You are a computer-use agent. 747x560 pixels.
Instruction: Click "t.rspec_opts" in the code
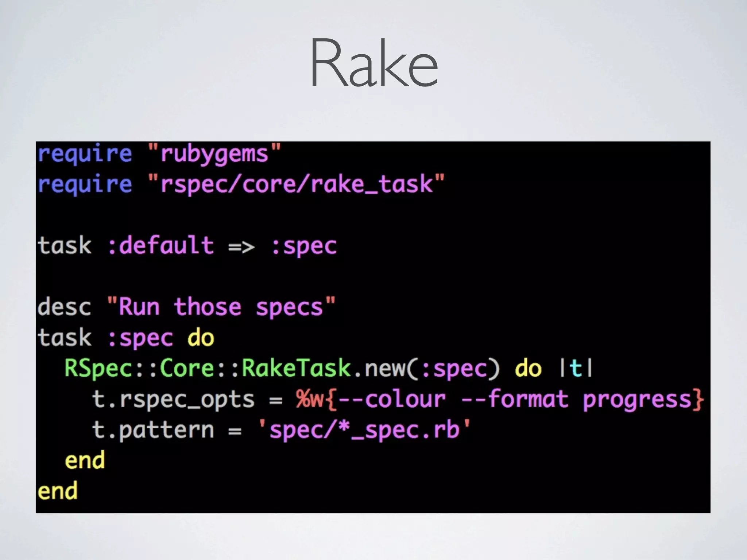(x=173, y=400)
